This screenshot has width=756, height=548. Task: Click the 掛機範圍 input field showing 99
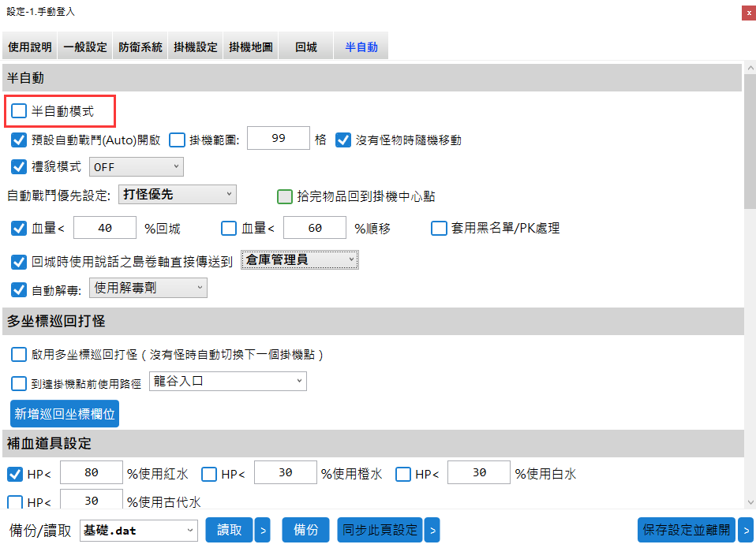[x=278, y=139]
